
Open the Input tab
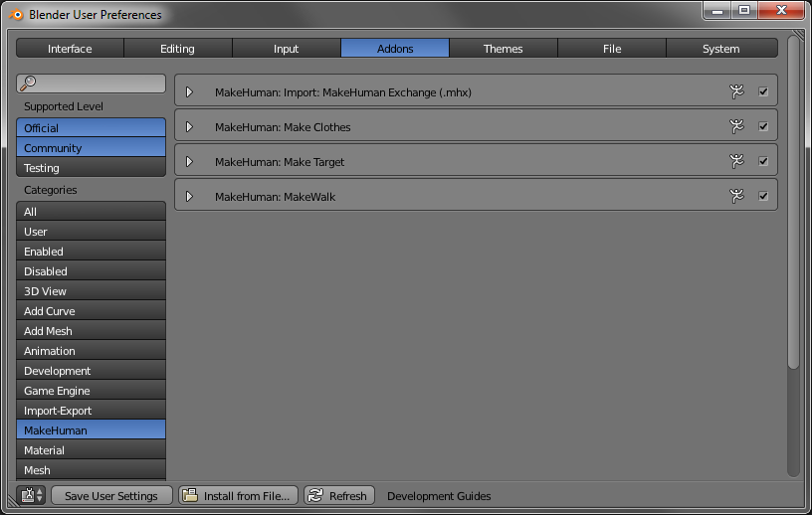[287, 48]
